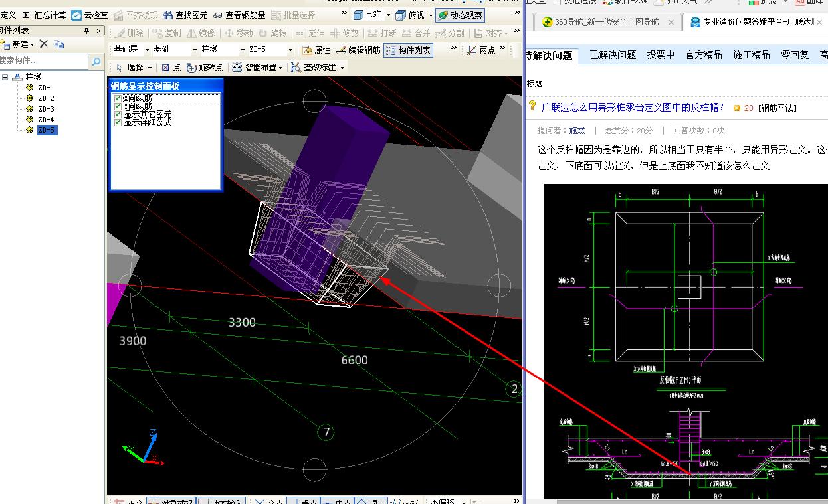Image resolution: width=828 pixels, height=504 pixels.
Task: Switch to 360导航 browser tab
Action: (x=607, y=22)
